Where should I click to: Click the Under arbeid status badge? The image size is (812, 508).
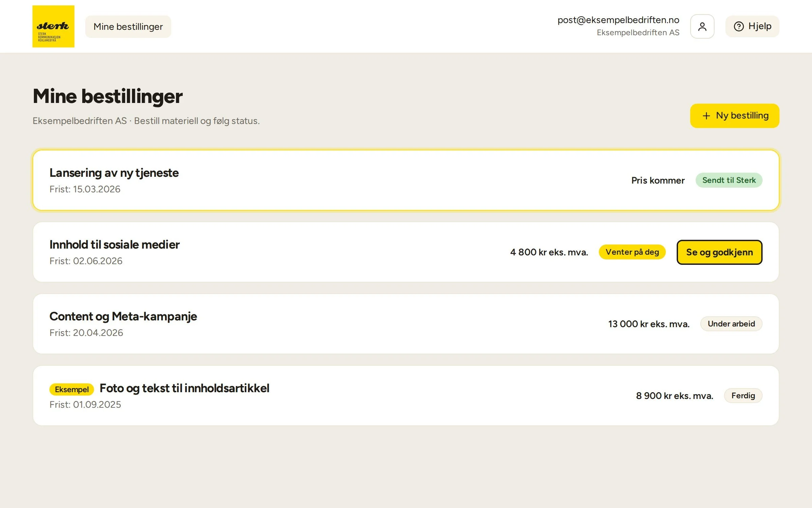tap(731, 324)
